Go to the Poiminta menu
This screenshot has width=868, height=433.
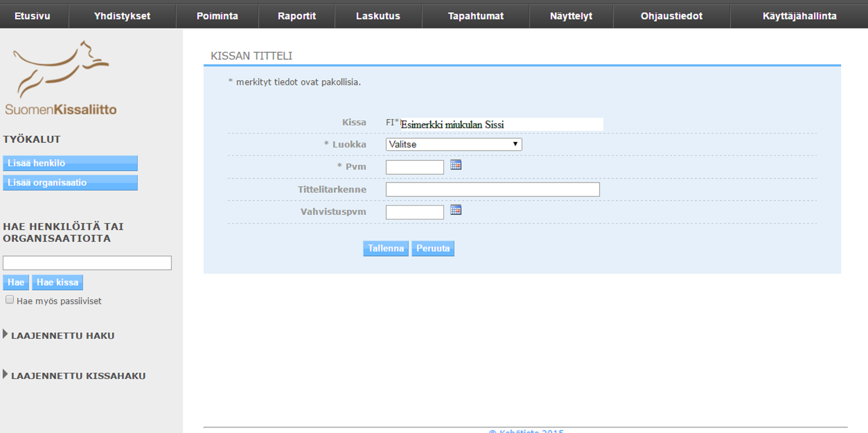[x=217, y=16]
